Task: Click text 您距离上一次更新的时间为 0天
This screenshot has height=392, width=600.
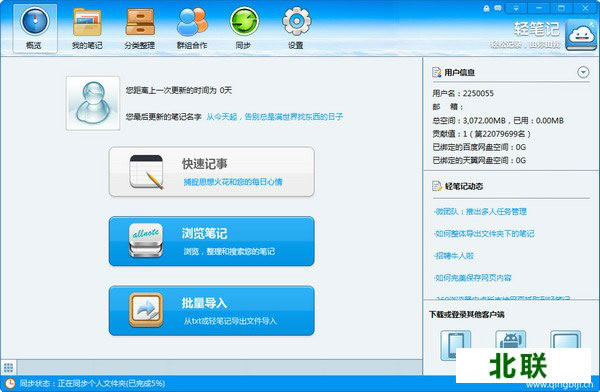Action: click(x=179, y=90)
